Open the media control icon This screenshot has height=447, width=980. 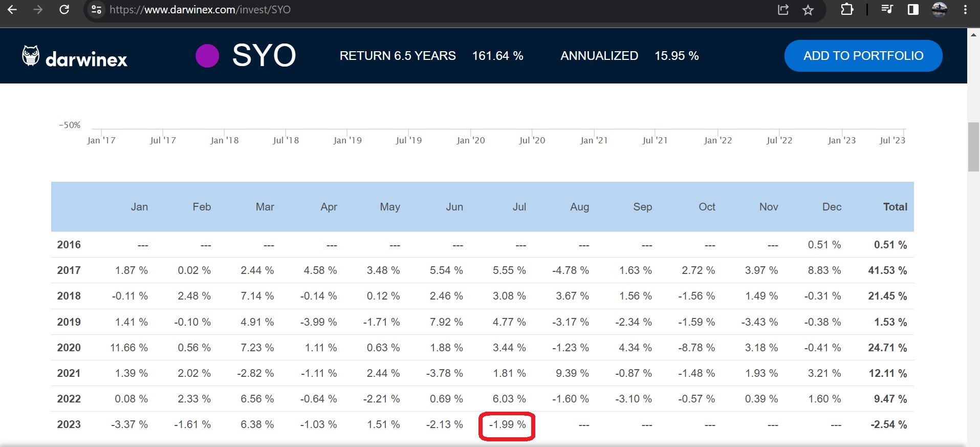[x=887, y=10]
